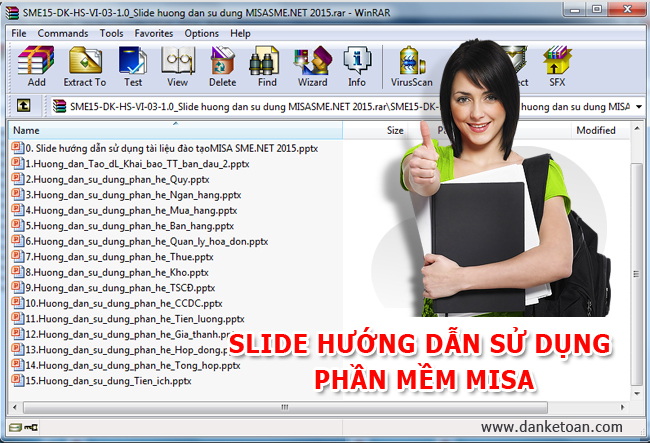The height and width of the screenshot is (443, 650).
Task: Select file 0. Slide hướng dẫn sử dụng
Action: 165,148
